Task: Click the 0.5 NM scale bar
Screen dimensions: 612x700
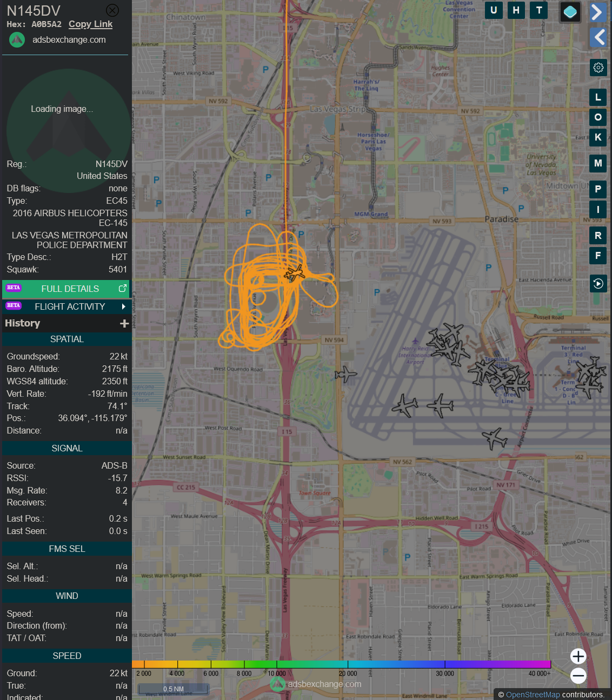Action: tap(174, 689)
